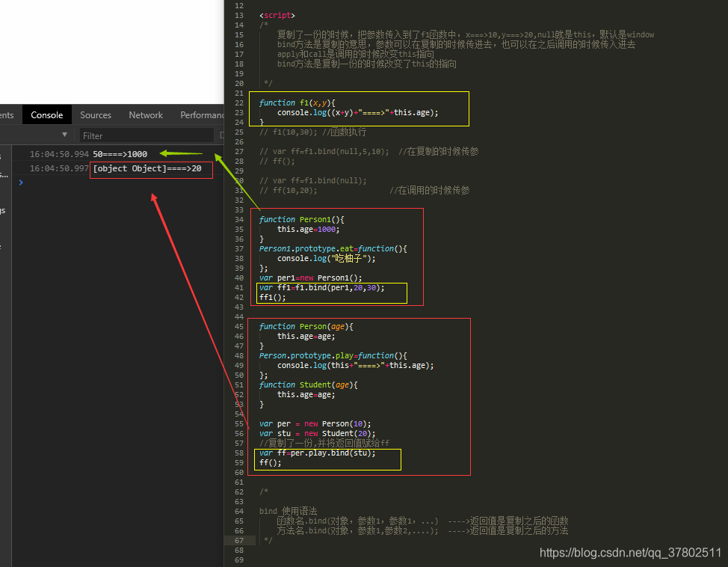The image size is (728, 567).
Task: Click the var stu = new Student(20); line
Action: coord(314,433)
